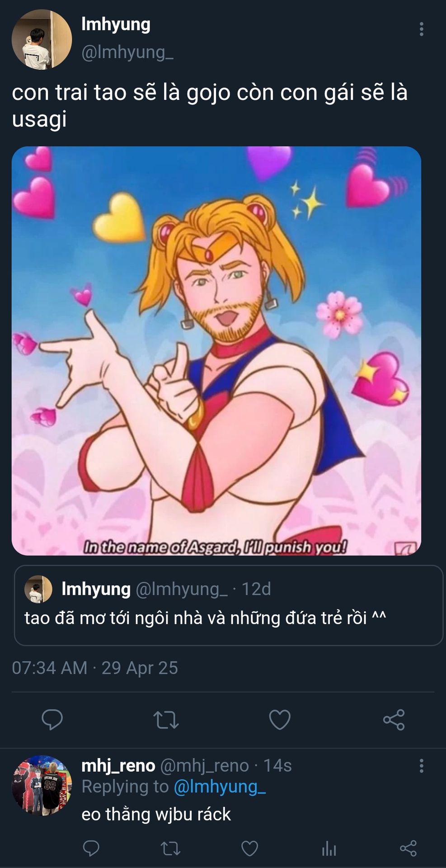View analytics for mhj_reno's reply
The image size is (446, 868).
(329, 849)
